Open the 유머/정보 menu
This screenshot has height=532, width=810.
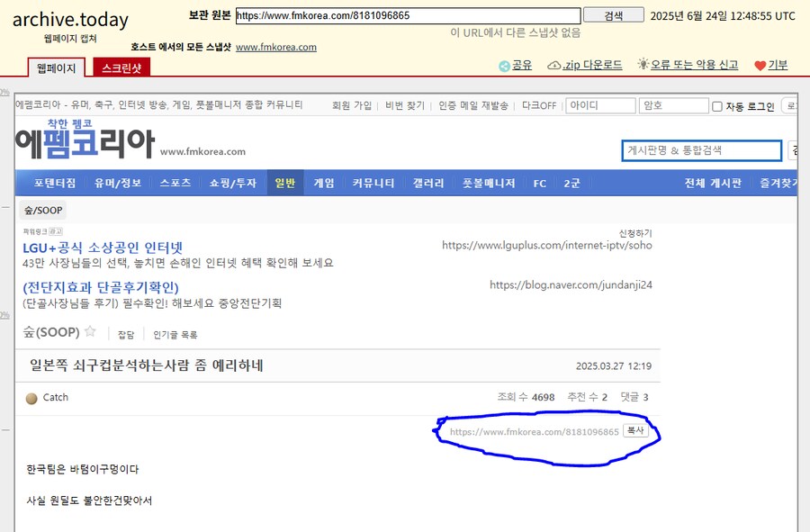[118, 183]
